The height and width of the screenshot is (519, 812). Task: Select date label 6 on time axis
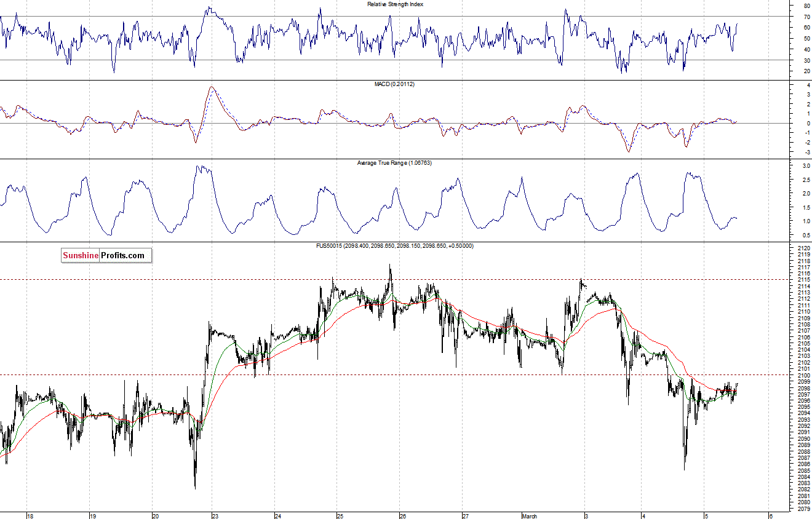click(770, 516)
